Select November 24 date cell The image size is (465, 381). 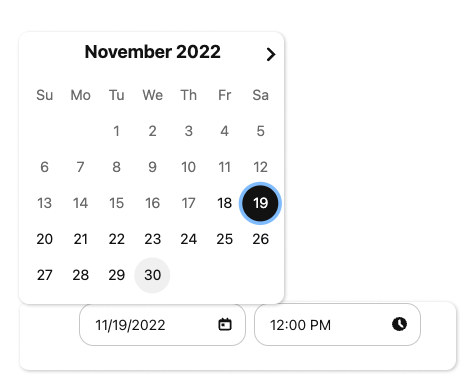(188, 239)
